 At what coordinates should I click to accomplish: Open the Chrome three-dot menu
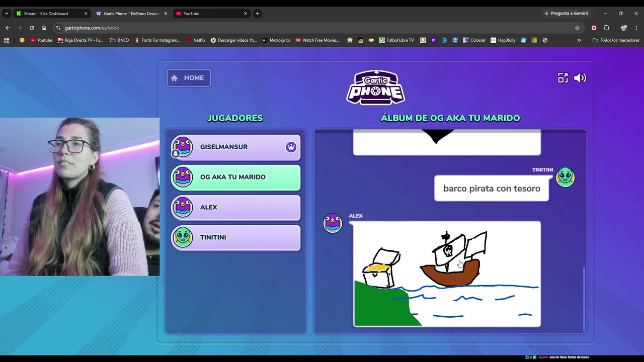pyautogui.click(x=636, y=28)
